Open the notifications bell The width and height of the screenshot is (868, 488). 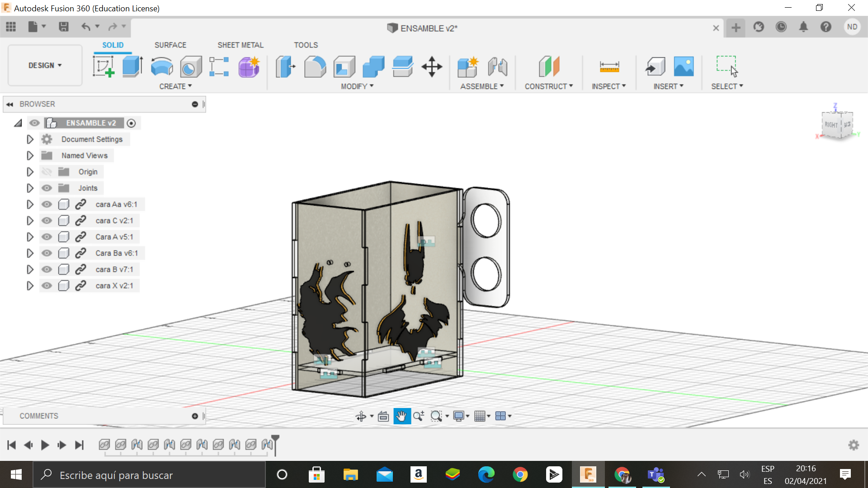click(x=803, y=27)
